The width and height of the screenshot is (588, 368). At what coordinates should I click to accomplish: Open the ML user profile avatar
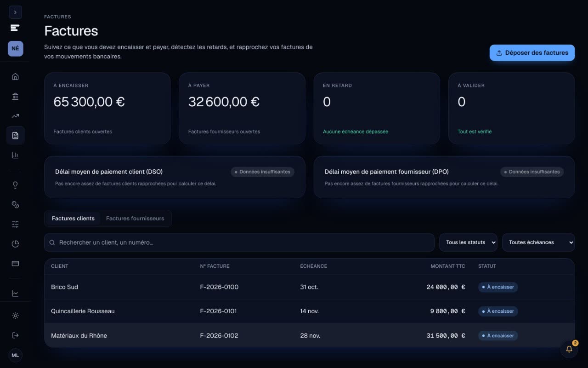point(15,355)
